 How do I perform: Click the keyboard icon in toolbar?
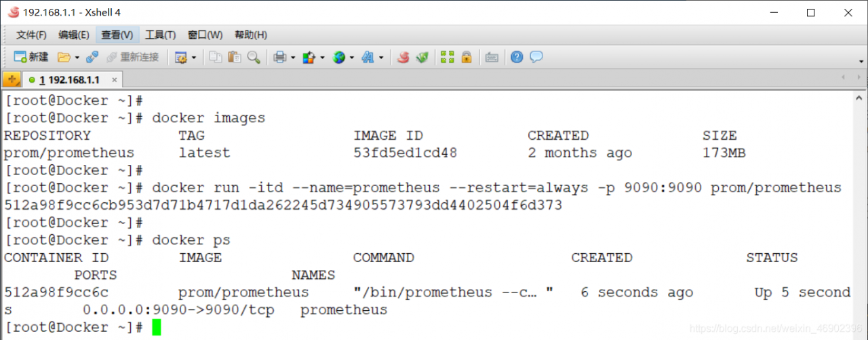(x=492, y=57)
